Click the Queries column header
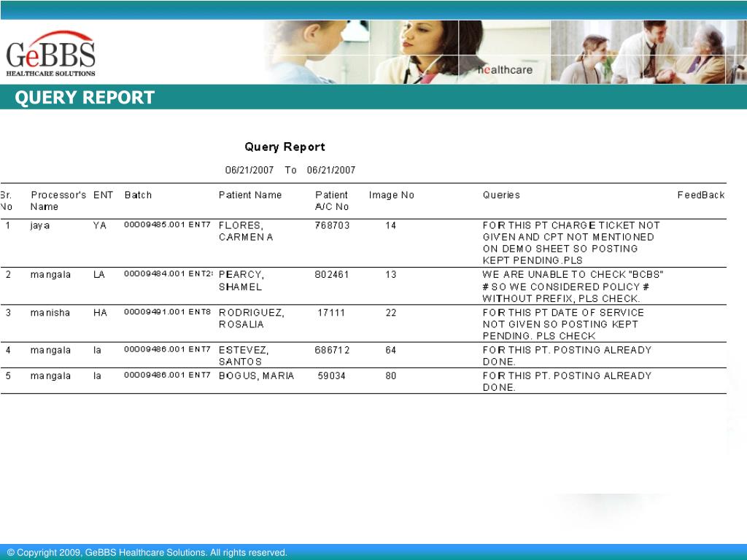747x560 pixels. [x=501, y=195]
